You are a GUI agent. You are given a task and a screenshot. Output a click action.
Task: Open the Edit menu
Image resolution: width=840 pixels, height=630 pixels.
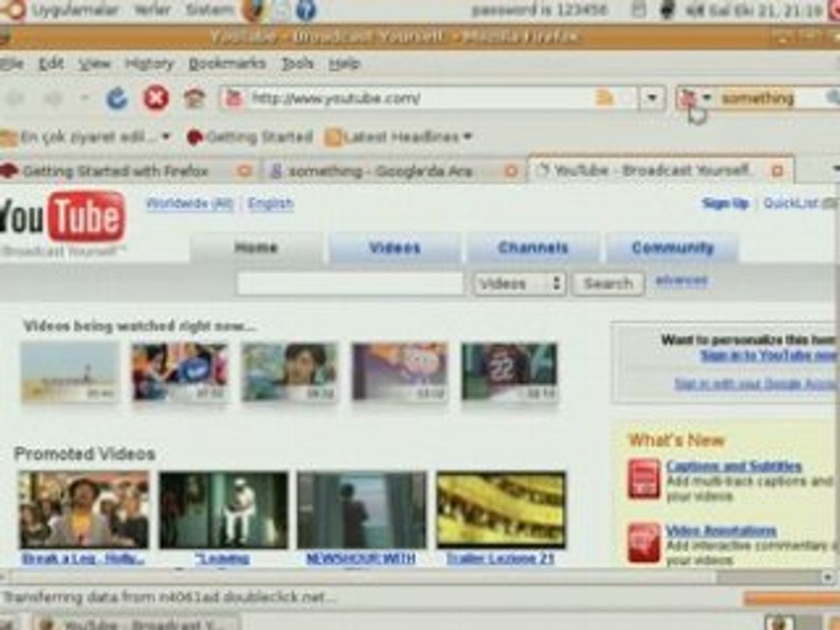pos(52,64)
